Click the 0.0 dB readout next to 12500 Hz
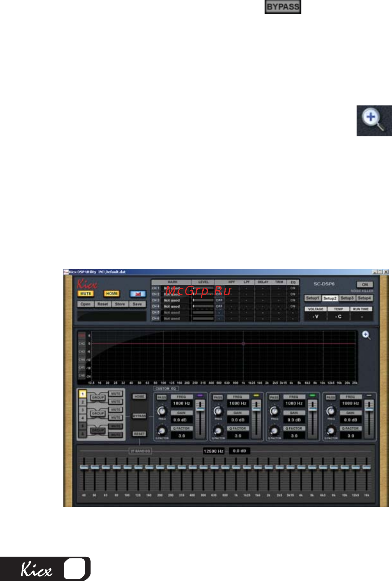The height and width of the screenshot is (581, 392). tap(240, 451)
